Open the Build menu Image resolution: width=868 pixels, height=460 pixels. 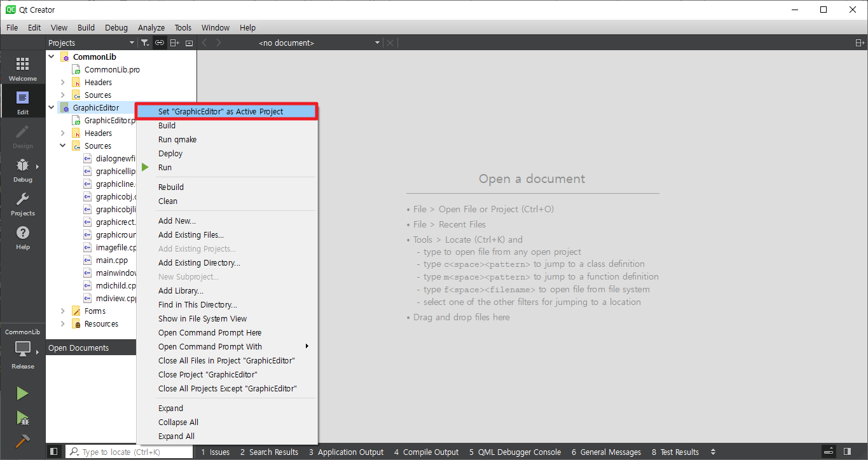(x=86, y=27)
